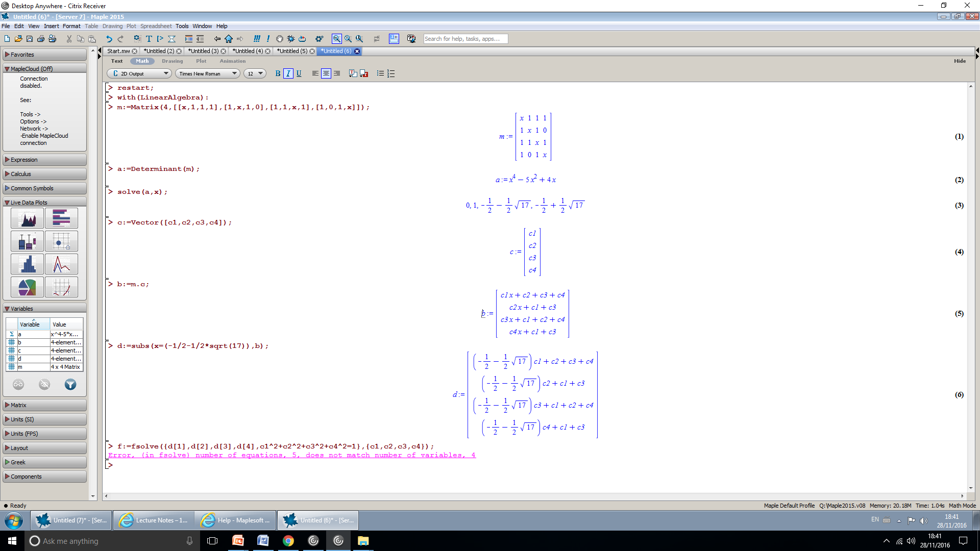The height and width of the screenshot is (551, 980).
Task: Open the Tools menu
Action: (182, 26)
